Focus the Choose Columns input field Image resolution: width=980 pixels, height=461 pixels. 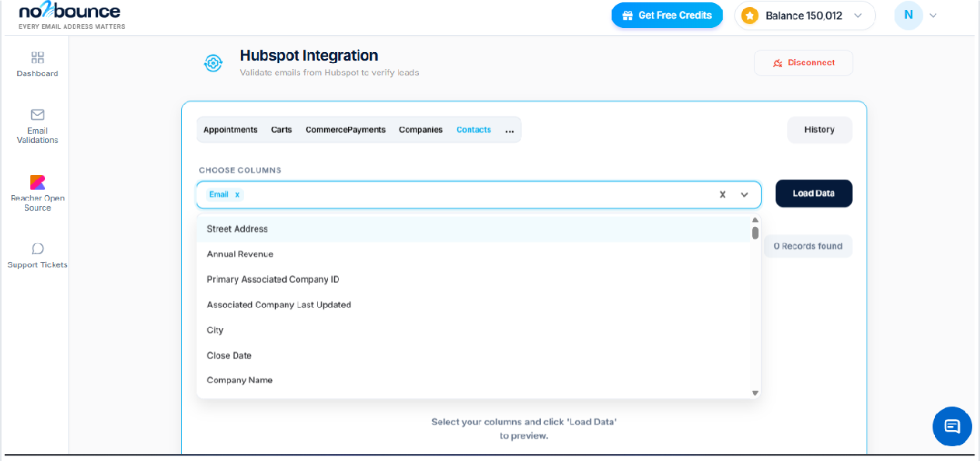pos(478,194)
